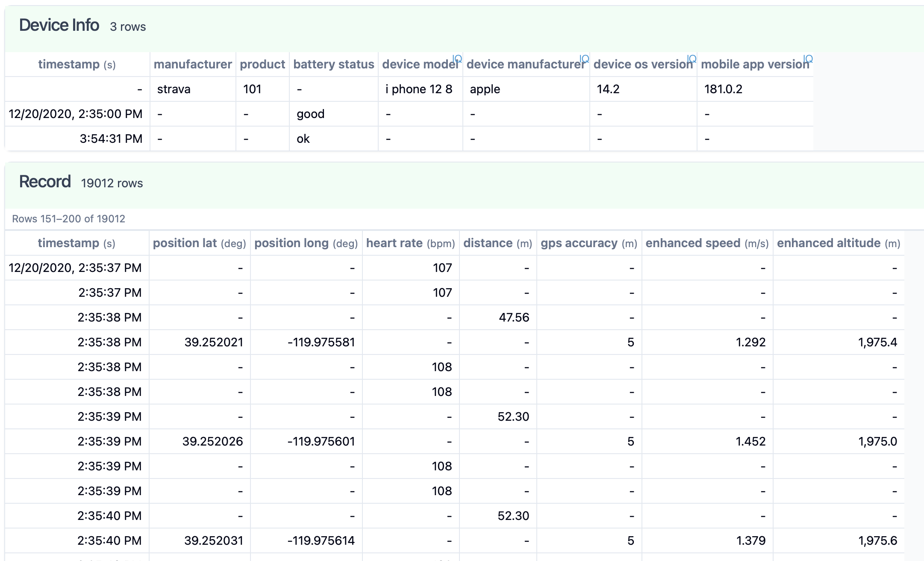This screenshot has height=561, width=924.
Task: Click the product column header
Action: click(262, 65)
